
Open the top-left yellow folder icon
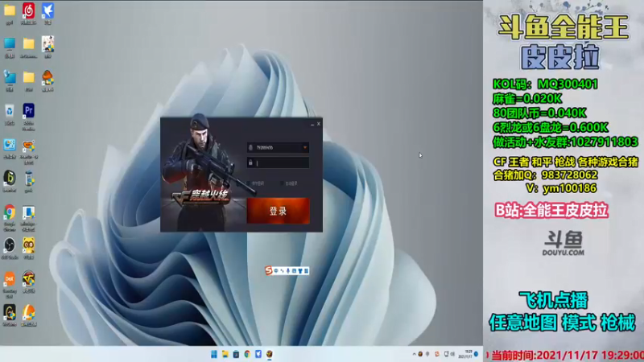tap(10, 11)
